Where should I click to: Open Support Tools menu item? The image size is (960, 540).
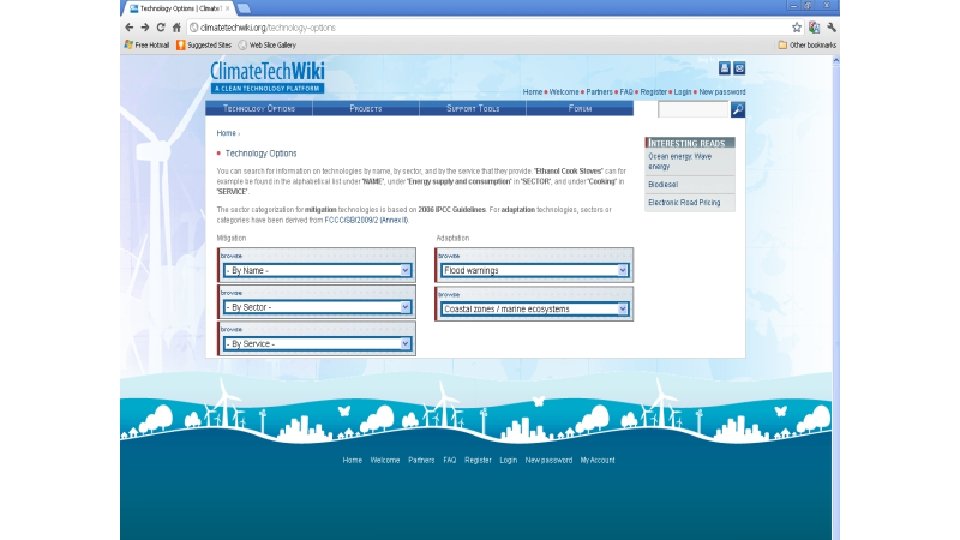tap(473, 108)
